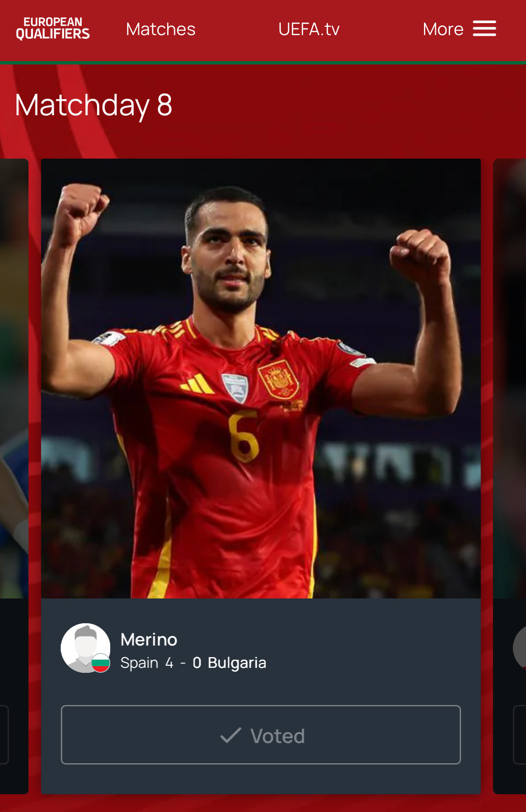The image size is (526, 812).
Task: Select the Matchday 8 heading
Action: pos(93,105)
